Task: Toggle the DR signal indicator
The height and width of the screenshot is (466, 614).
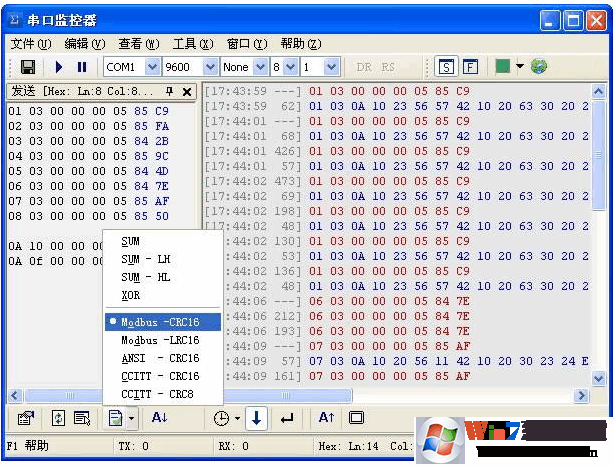Action: tap(364, 67)
